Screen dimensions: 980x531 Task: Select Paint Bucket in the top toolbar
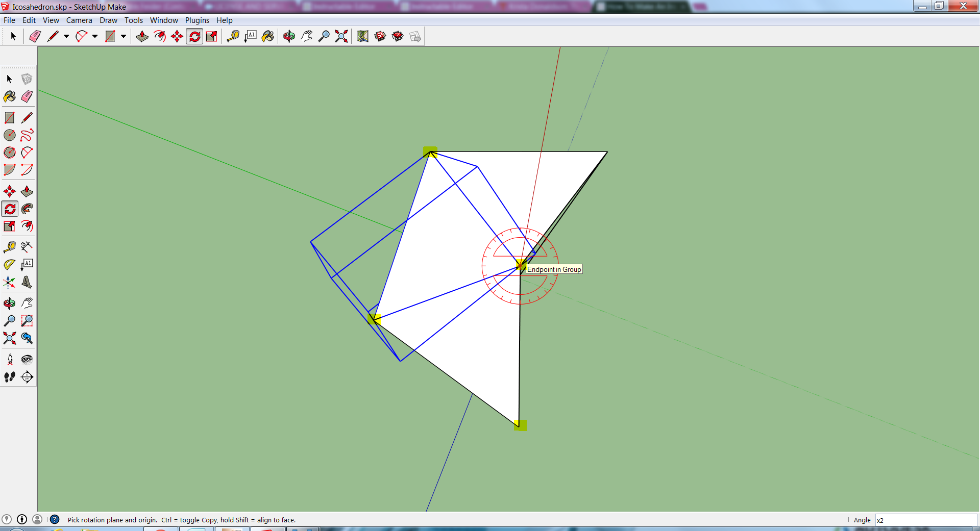(x=268, y=36)
